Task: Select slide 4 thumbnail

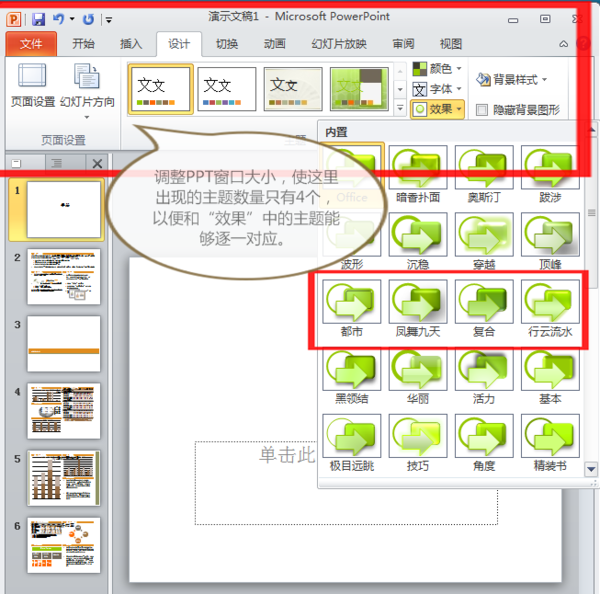Action: [64, 411]
